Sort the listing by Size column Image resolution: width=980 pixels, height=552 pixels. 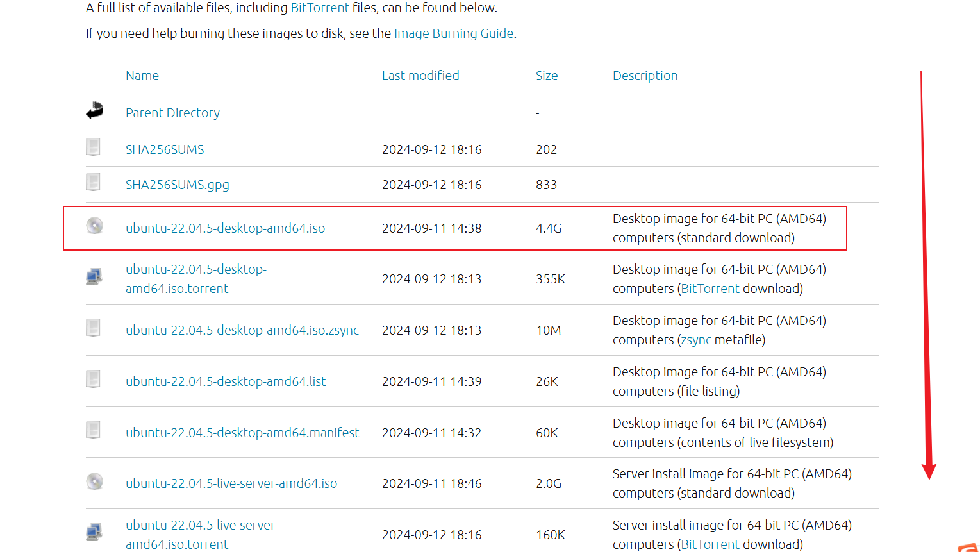[547, 76]
